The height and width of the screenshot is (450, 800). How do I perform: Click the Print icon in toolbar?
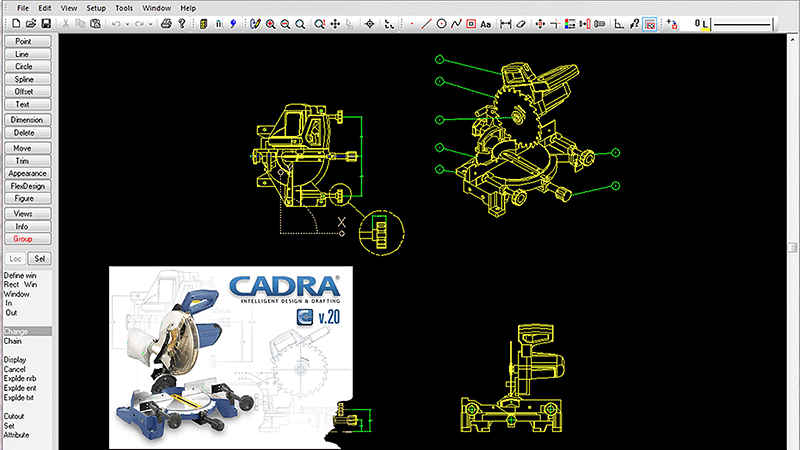click(x=166, y=22)
